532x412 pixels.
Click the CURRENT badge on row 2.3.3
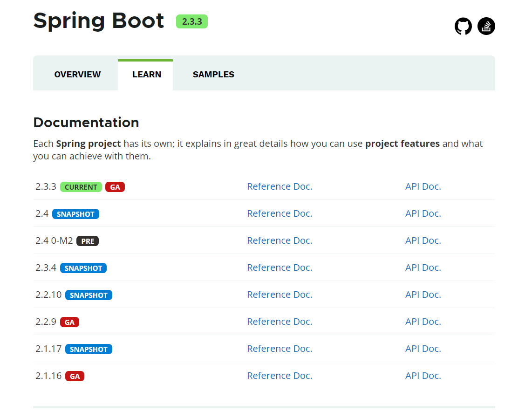tap(81, 187)
